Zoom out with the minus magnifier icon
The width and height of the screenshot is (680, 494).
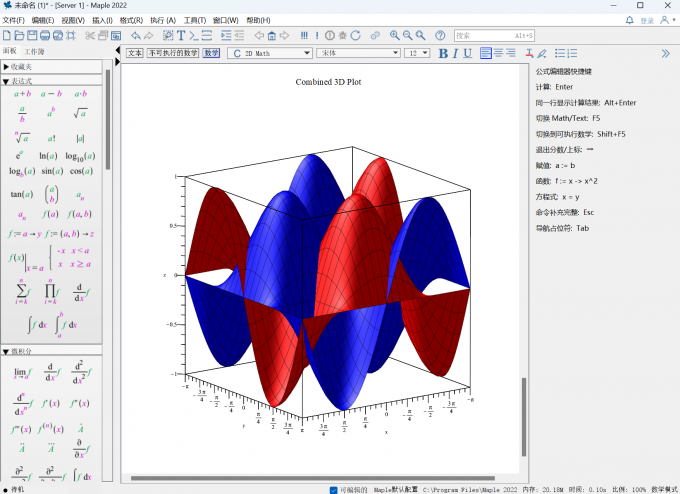tap(408, 36)
